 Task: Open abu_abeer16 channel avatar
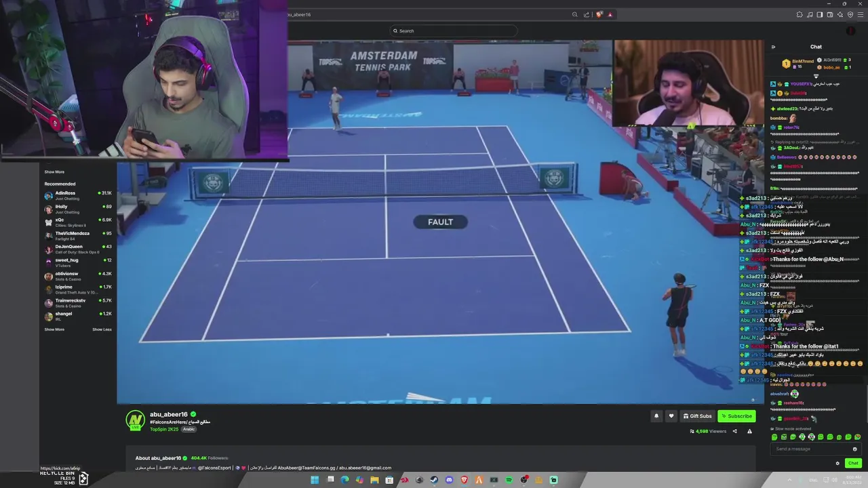point(135,420)
